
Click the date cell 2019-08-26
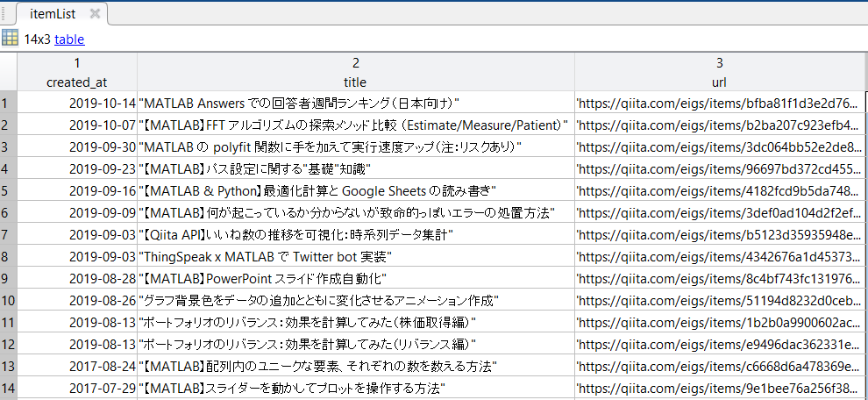coord(77,300)
